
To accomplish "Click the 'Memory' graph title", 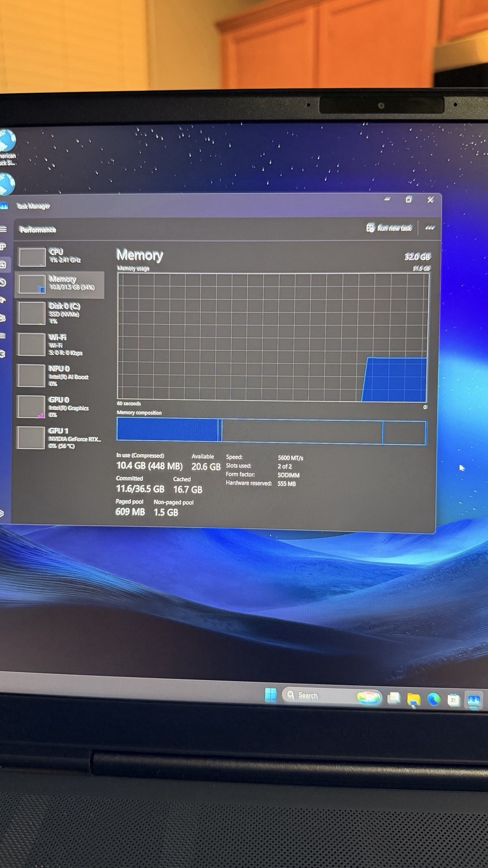I will (139, 255).
